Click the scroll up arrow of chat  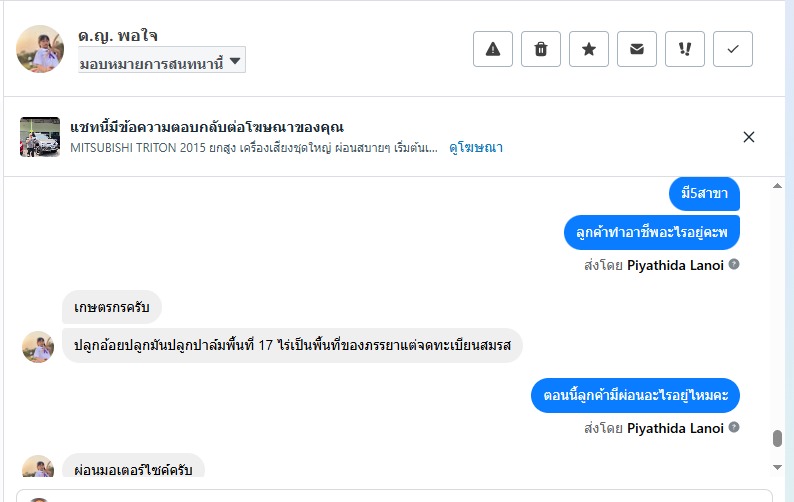point(777,187)
